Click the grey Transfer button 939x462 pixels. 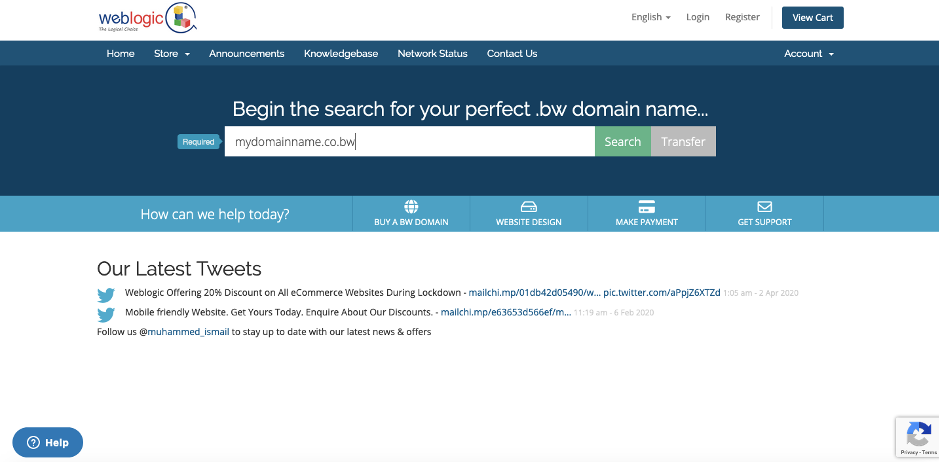[683, 141]
